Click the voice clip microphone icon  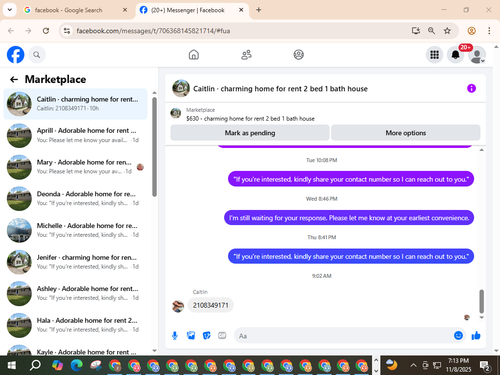(x=175, y=336)
